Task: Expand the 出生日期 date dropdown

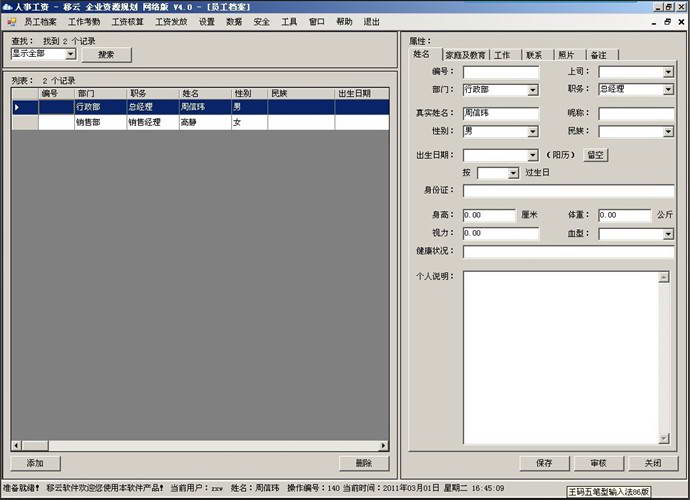Action: click(x=532, y=155)
